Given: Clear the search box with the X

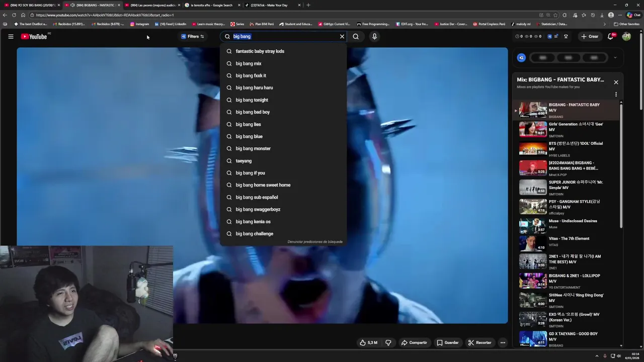Looking at the screenshot, I should click(x=342, y=36).
